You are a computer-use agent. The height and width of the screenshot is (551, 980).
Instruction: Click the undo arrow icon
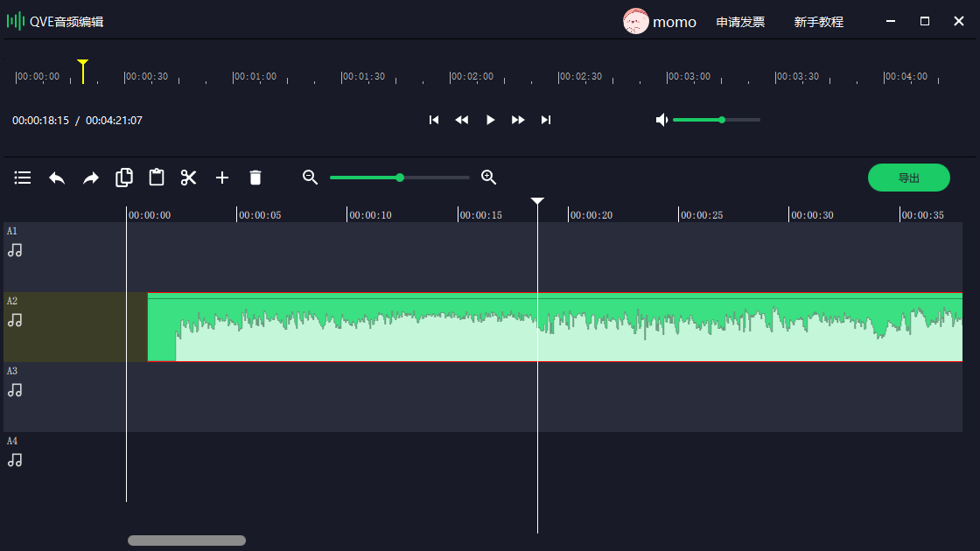coord(57,178)
